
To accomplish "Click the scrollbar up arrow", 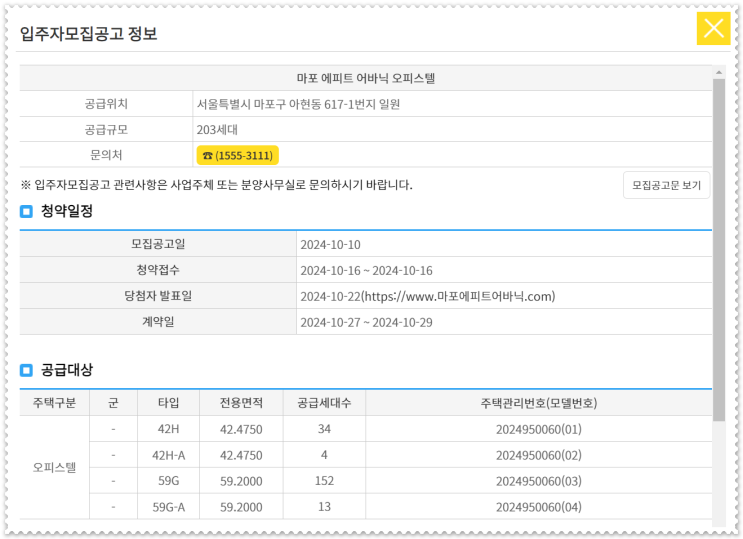I will tap(719, 73).
